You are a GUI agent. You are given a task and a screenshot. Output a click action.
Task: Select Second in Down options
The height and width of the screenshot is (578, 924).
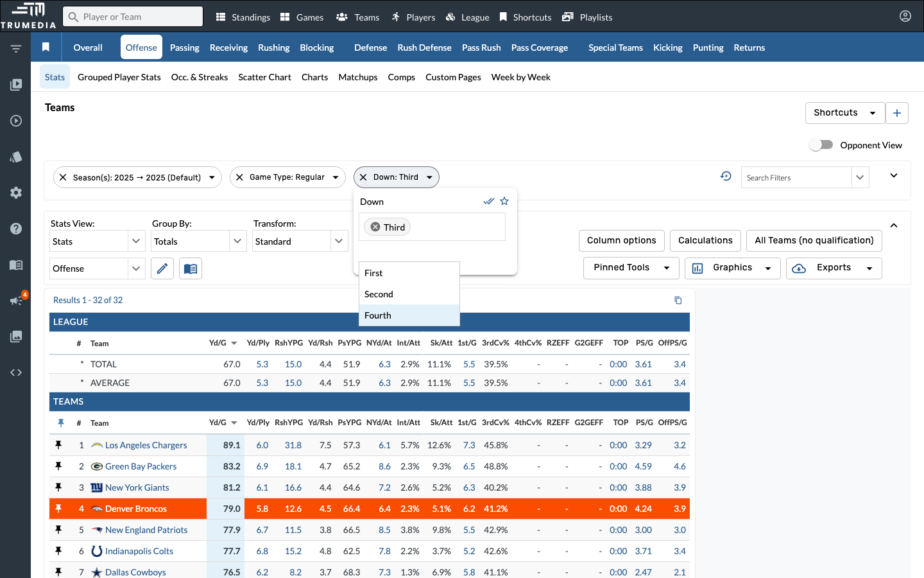(409, 294)
